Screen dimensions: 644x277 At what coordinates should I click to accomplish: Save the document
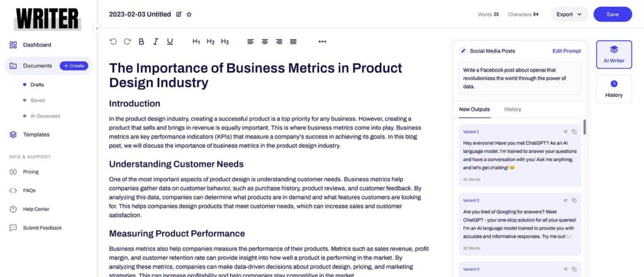(x=613, y=14)
